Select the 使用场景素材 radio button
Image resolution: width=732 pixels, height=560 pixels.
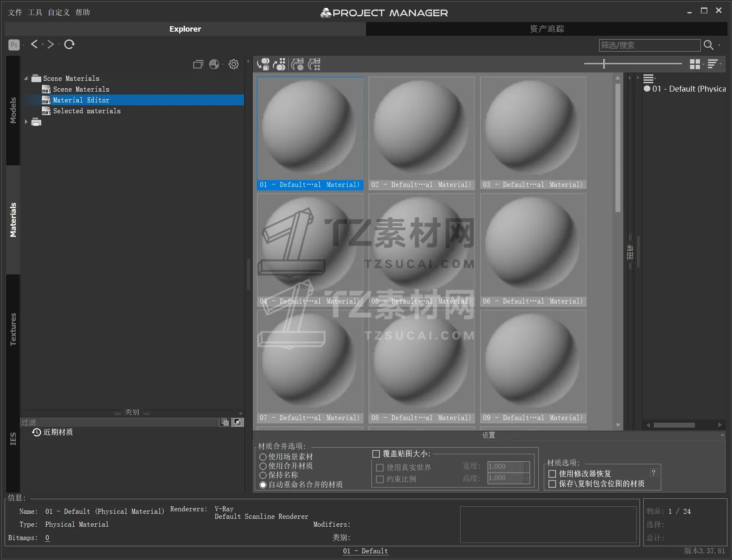coord(263,457)
